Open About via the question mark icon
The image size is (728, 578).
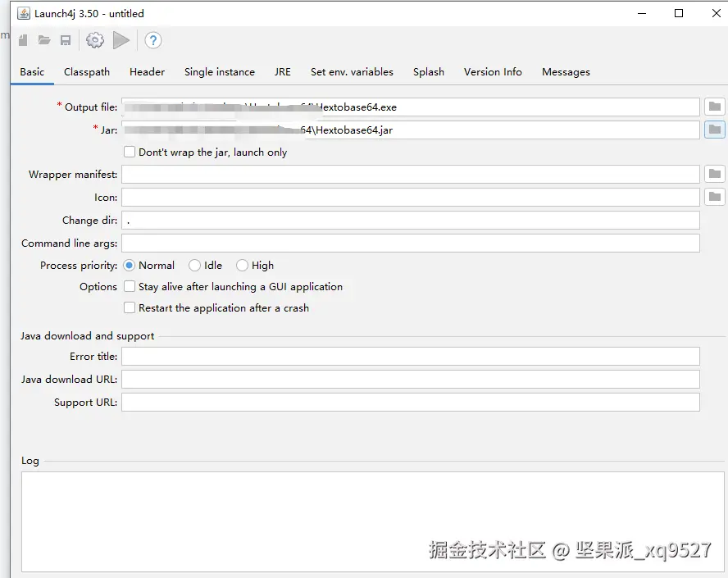click(x=152, y=40)
